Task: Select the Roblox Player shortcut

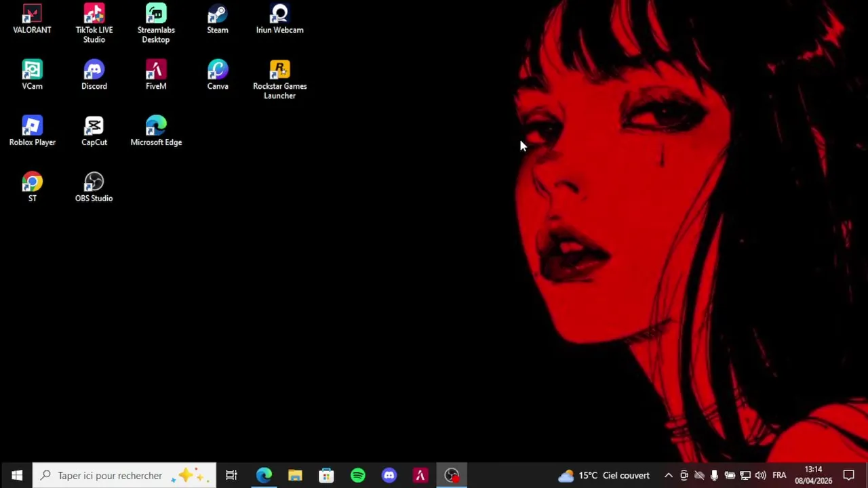Action: [x=32, y=131]
